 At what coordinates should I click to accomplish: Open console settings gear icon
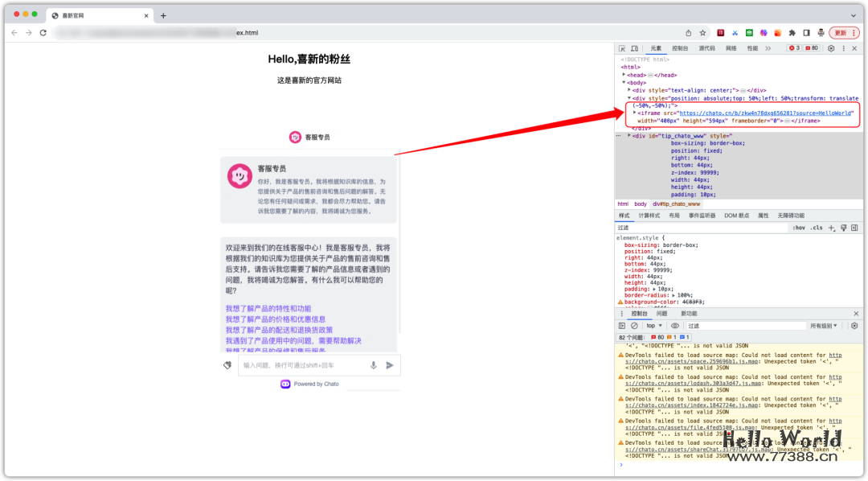[x=854, y=326]
